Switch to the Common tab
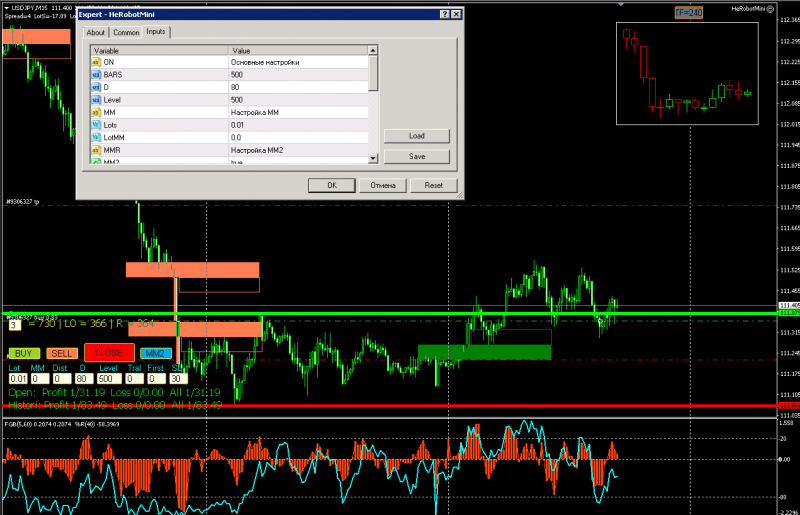Screen dimensions: 800x515 click(x=126, y=33)
